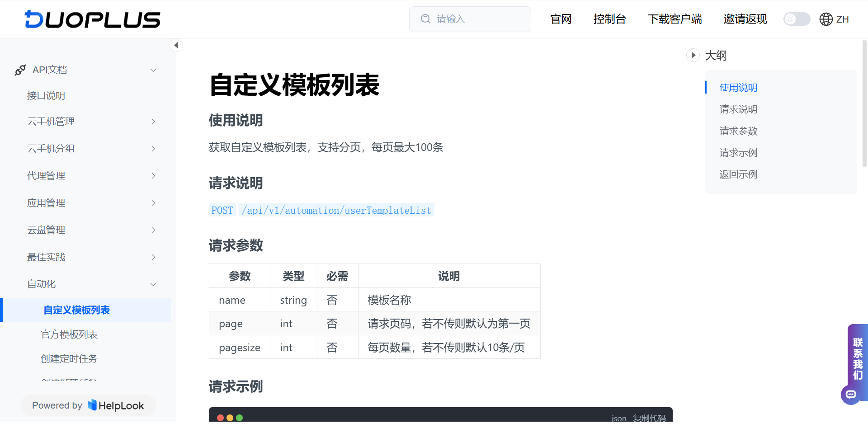
Task: Open 邀请返现 in the top navigation
Action: click(x=745, y=19)
